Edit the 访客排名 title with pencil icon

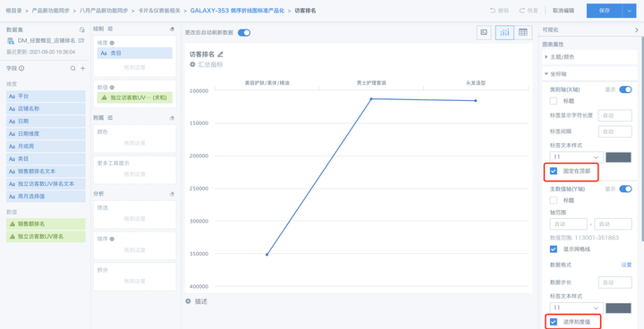pyautogui.click(x=220, y=54)
